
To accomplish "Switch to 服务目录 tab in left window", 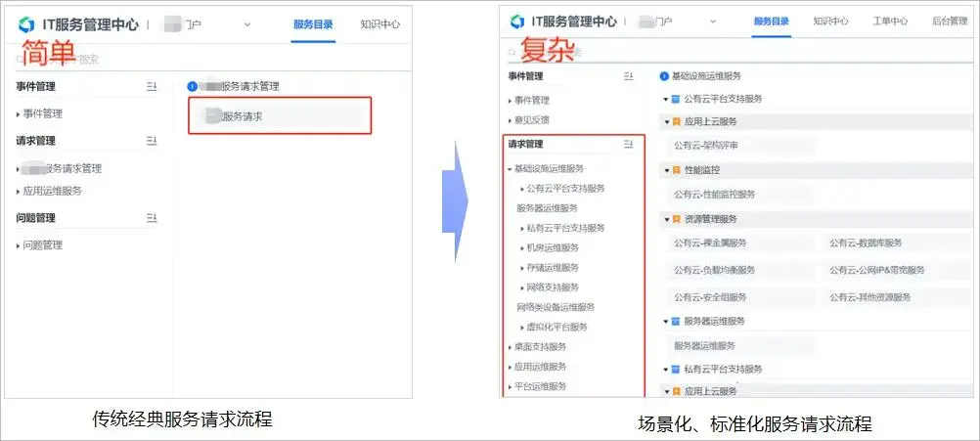I will pyautogui.click(x=313, y=25).
